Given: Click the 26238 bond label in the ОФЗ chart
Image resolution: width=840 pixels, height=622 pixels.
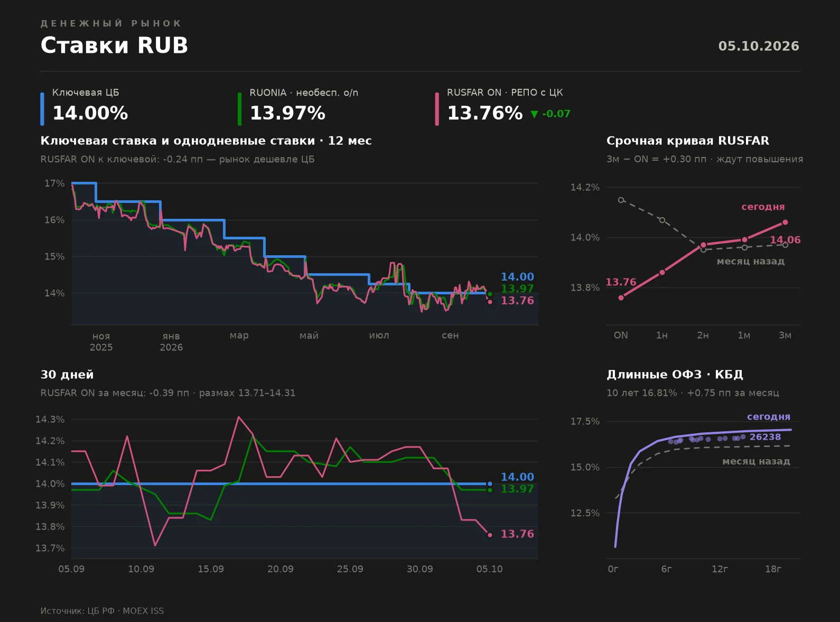Looking at the screenshot, I should tap(765, 437).
